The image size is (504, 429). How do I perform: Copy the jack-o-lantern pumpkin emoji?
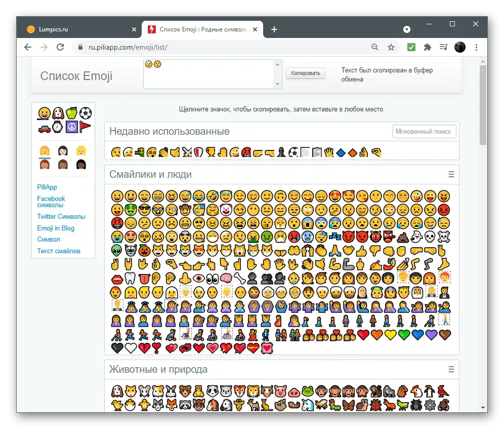[144, 251]
